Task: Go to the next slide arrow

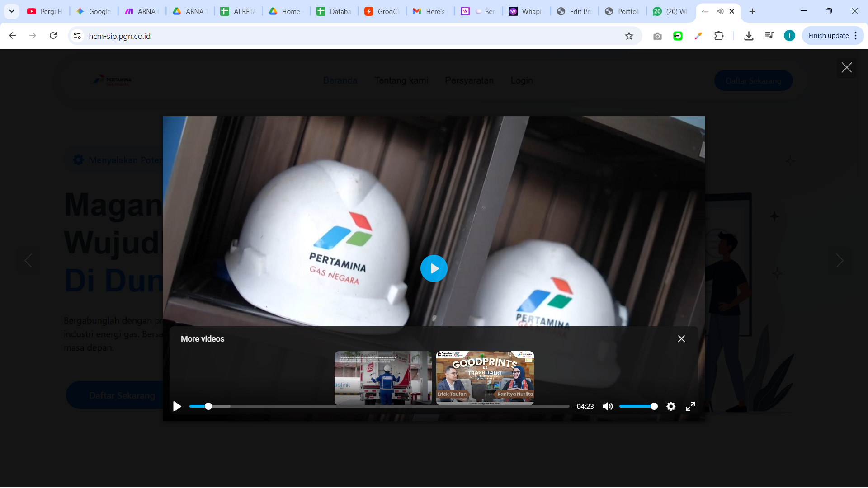Action: tap(840, 261)
